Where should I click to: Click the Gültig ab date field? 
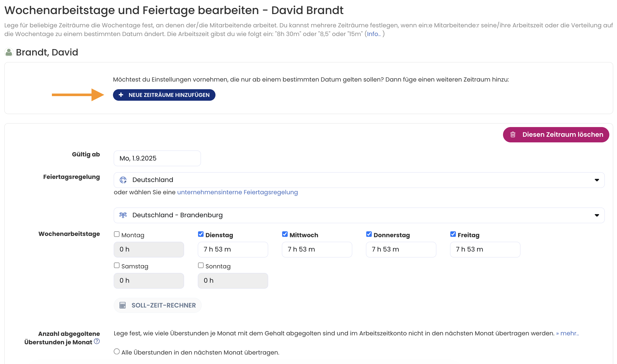(x=157, y=158)
